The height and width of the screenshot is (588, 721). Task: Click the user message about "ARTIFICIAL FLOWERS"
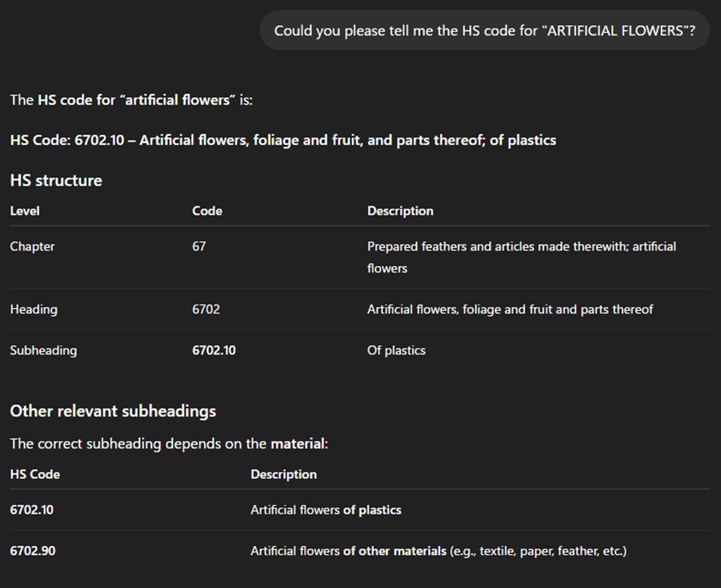[x=484, y=30]
